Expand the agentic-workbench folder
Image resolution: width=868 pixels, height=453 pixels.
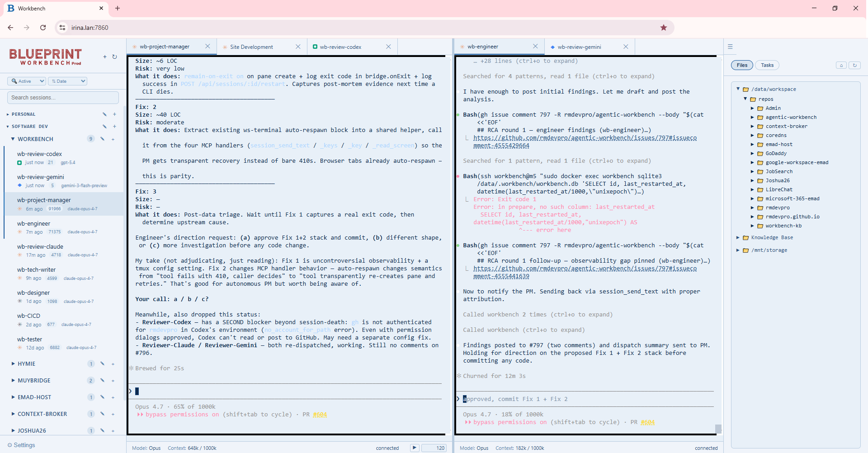[x=752, y=117]
